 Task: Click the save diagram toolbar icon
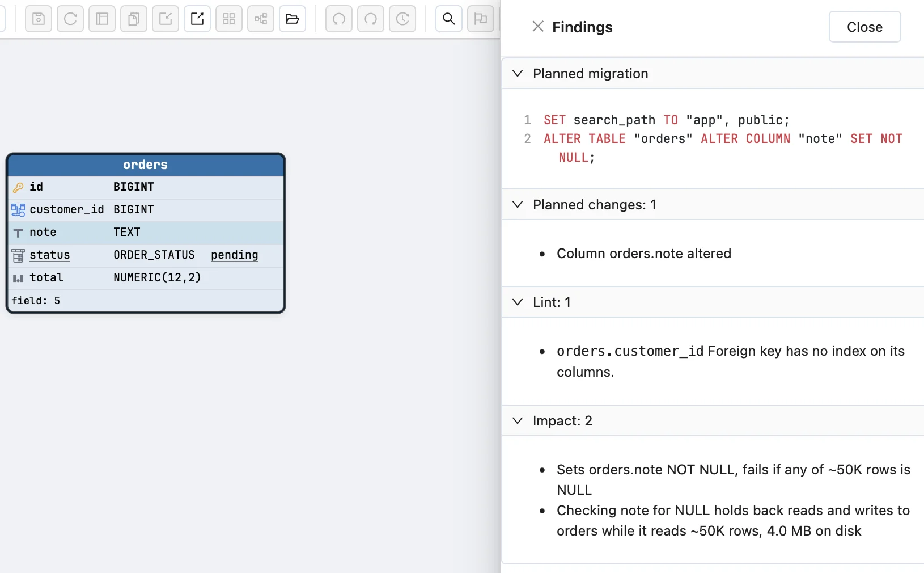pos(39,19)
